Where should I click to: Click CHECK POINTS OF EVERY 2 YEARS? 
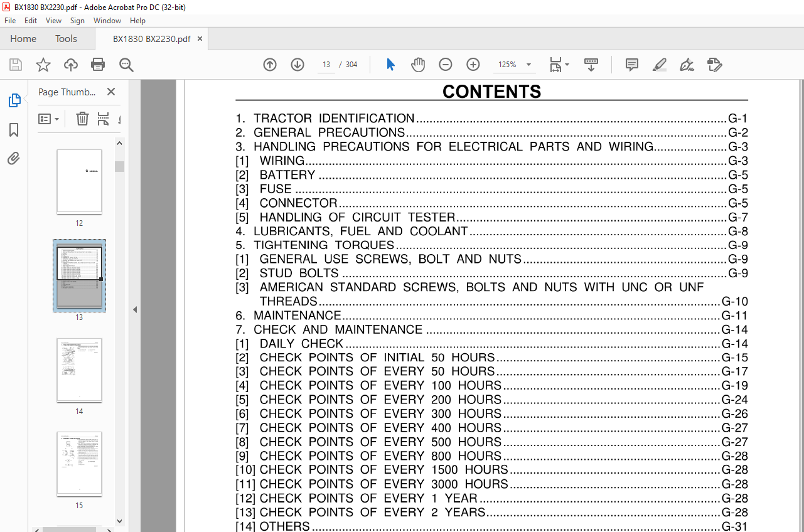491,512
